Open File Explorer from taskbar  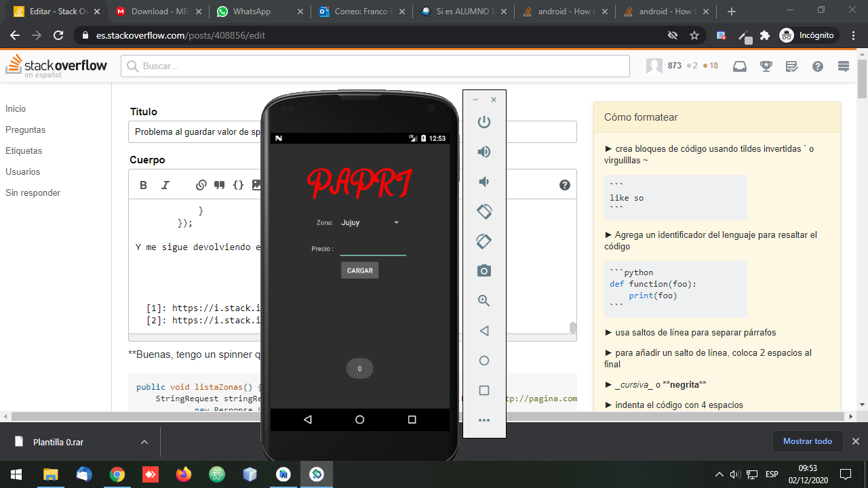[x=51, y=474]
